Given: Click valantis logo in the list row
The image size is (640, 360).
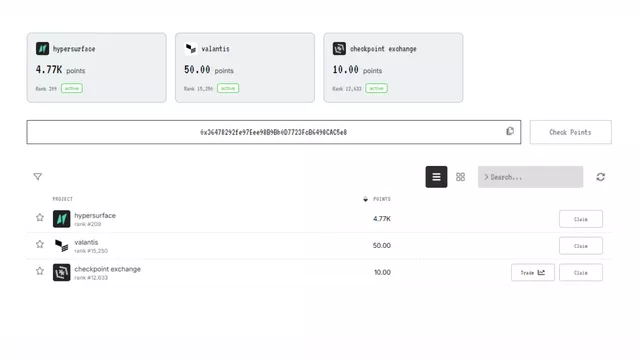Looking at the screenshot, I should click(x=62, y=246).
